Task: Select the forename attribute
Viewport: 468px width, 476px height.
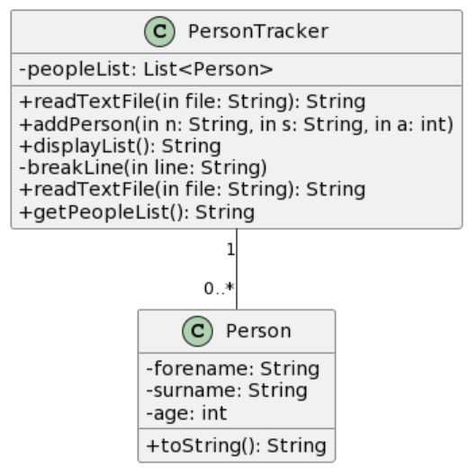Action: tap(232, 369)
